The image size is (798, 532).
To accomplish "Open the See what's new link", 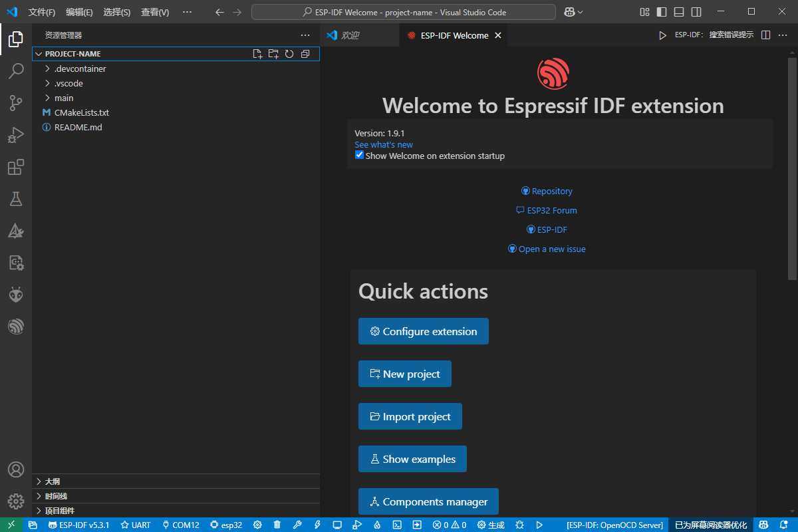I will (384, 144).
